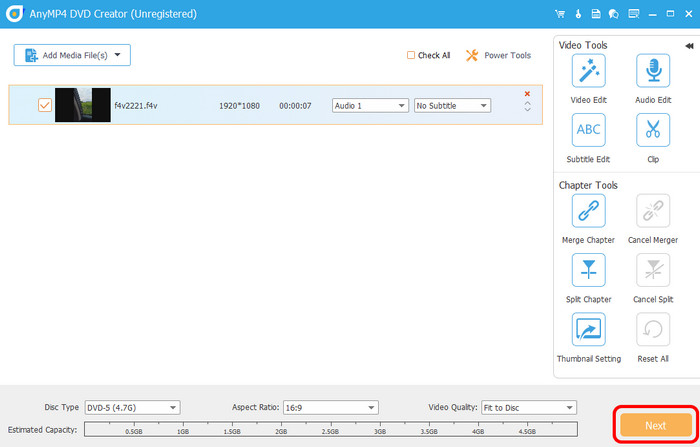This screenshot has height=447, width=700.
Task: Open the menu icon in title bar
Action: point(633,14)
